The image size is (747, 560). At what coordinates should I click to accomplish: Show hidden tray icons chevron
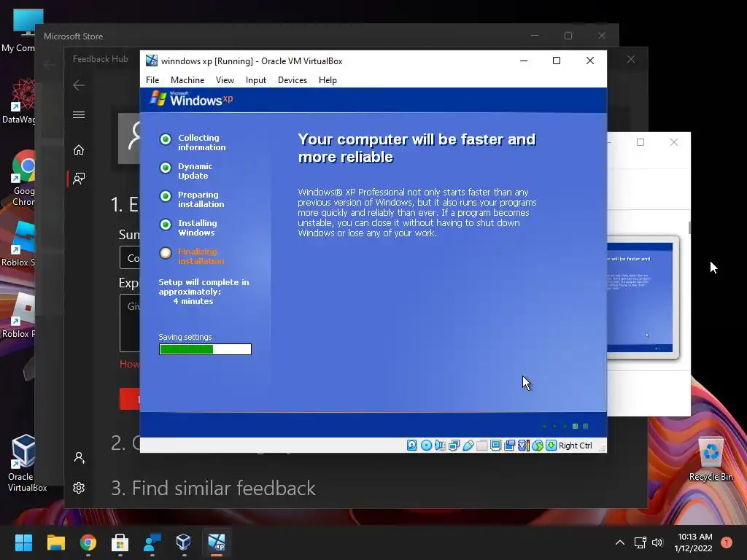pyautogui.click(x=620, y=542)
